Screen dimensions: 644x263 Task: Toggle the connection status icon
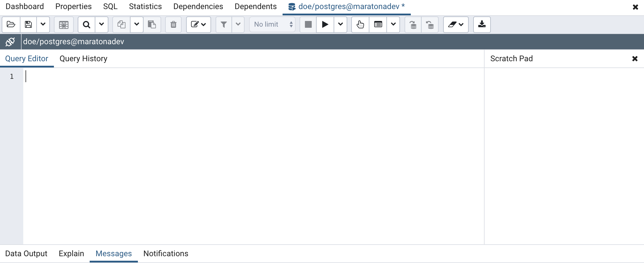(10, 42)
